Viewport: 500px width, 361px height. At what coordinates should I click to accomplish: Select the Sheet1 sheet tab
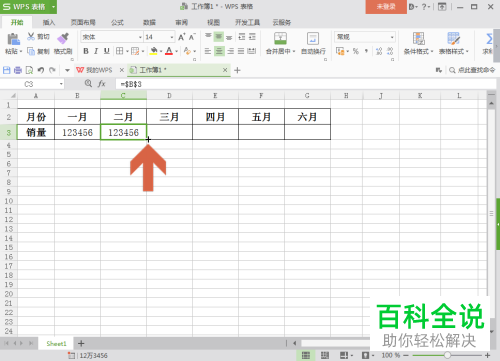(56, 343)
